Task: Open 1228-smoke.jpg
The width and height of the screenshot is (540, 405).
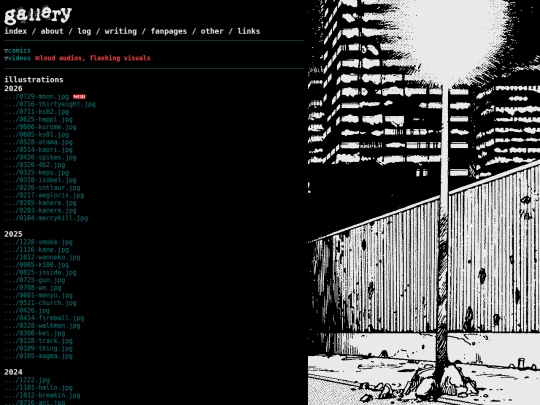Action: click(x=39, y=242)
